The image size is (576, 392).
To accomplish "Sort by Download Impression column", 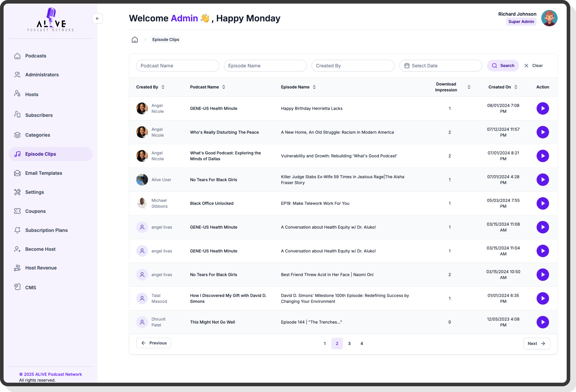I will [469, 87].
